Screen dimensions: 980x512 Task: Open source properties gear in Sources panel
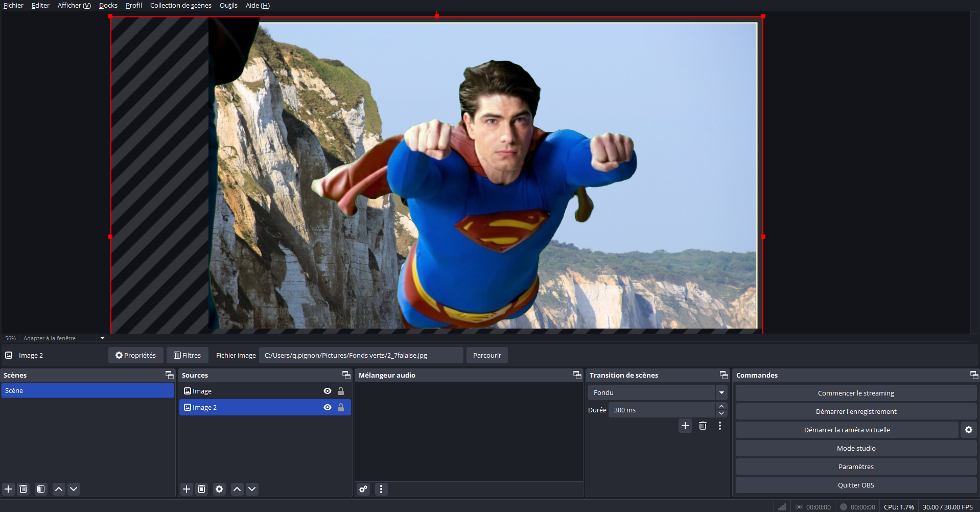tap(219, 489)
